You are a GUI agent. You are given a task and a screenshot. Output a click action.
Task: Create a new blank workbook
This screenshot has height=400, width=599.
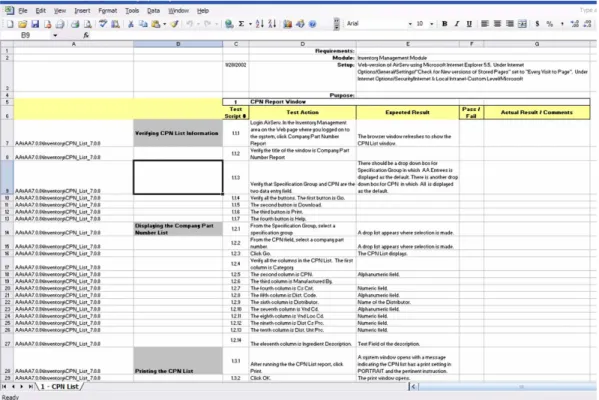click(10, 24)
